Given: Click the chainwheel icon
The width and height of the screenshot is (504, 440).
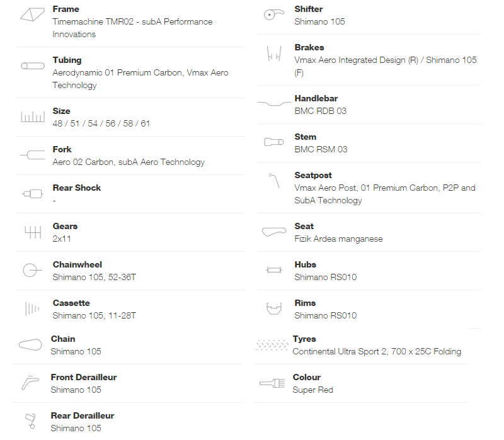Looking at the screenshot, I should pyautogui.click(x=32, y=270).
